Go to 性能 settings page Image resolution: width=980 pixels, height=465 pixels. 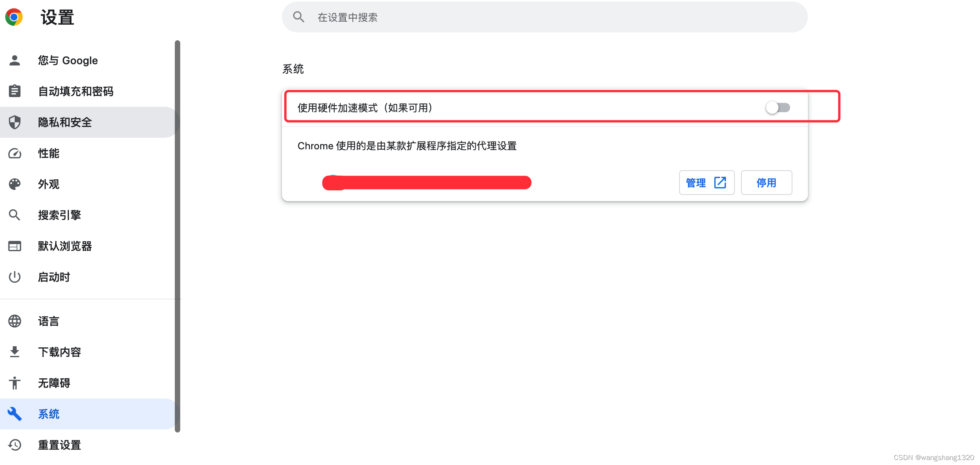click(88, 153)
